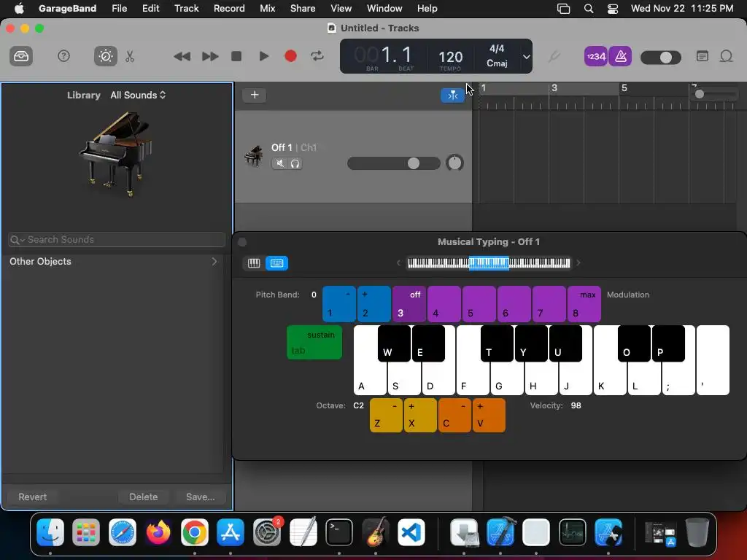Close the Musical Typing window

pyautogui.click(x=242, y=242)
